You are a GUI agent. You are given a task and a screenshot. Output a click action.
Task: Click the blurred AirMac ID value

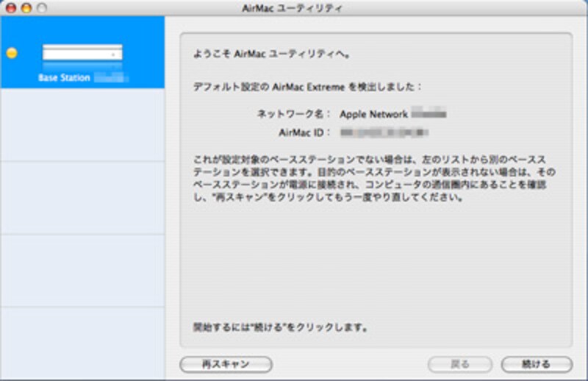[384, 132]
